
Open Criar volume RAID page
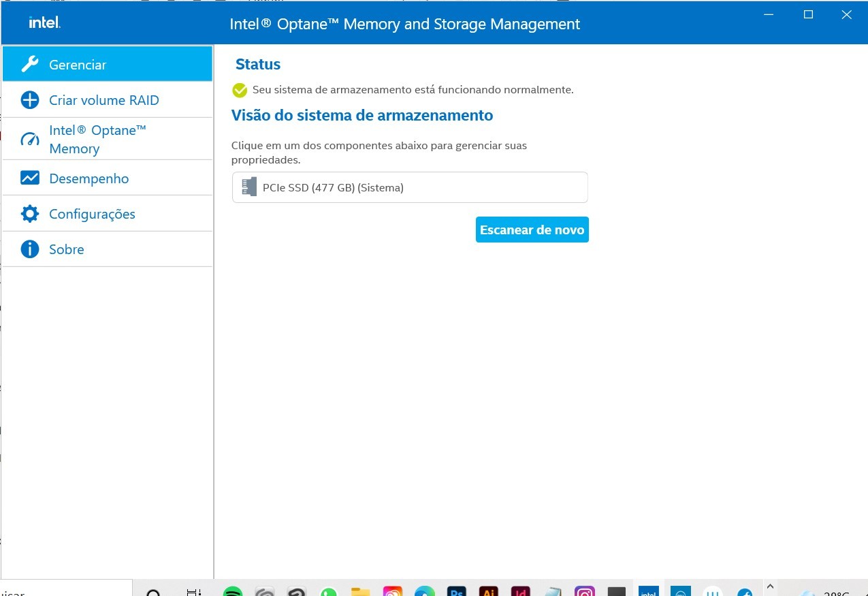click(x=108, y=100)
